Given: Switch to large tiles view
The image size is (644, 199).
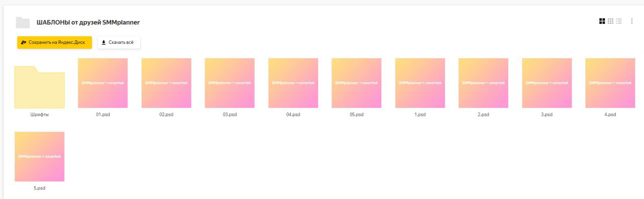Looking at the screenshot, I should (602, 21).
